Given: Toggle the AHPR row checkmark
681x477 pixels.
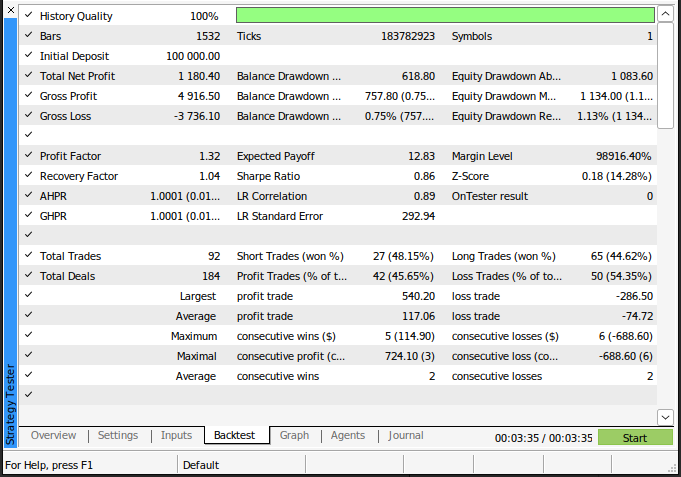Looking at the screenshot, I should tap(29, 195).
